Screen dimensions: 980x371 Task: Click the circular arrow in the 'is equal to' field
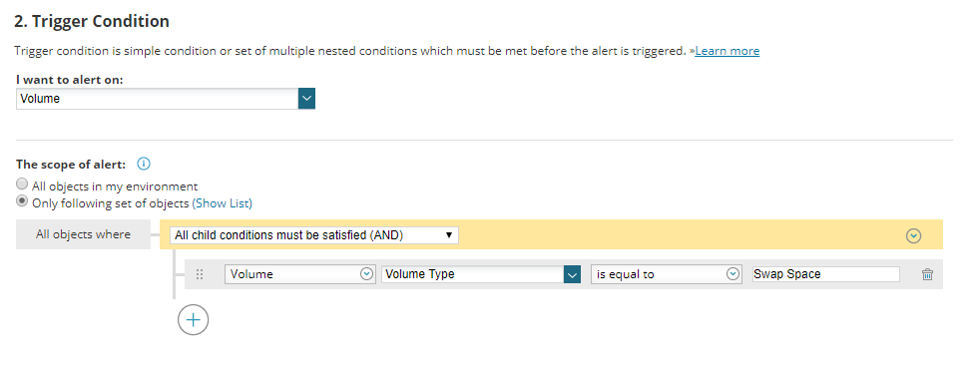tap(734, 274)
